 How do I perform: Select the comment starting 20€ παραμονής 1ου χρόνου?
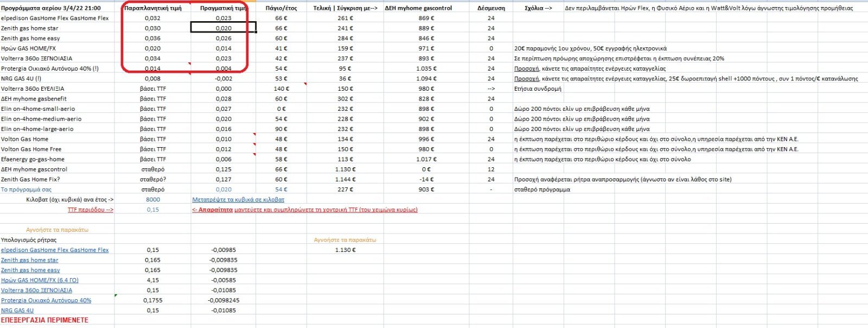point(590,48)
